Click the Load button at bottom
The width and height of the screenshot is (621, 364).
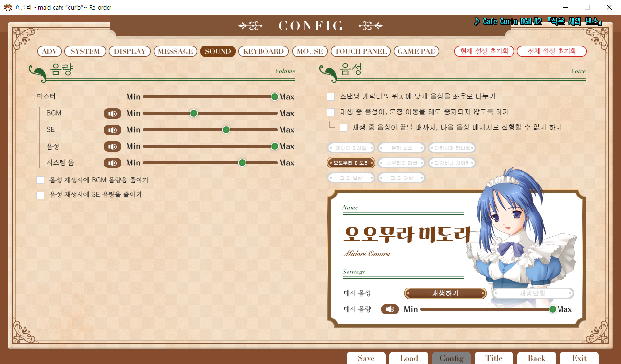click(x=409, y=358)
